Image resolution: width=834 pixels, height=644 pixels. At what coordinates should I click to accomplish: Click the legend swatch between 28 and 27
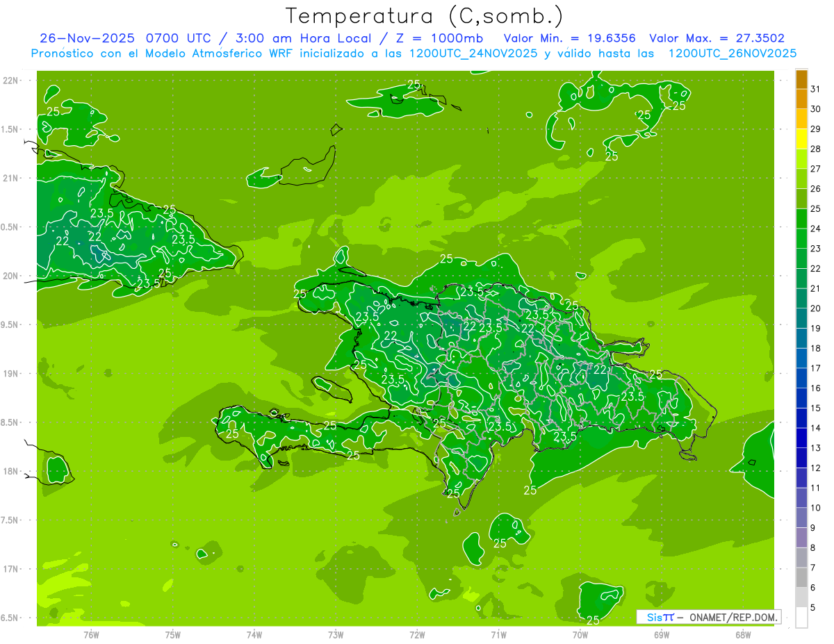(801, 158)
